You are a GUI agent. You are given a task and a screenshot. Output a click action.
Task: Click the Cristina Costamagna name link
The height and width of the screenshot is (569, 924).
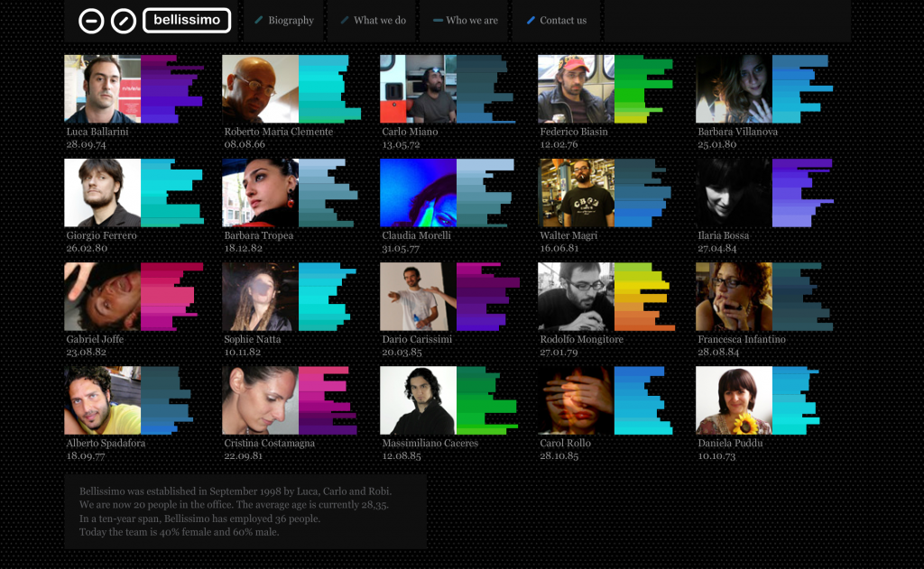(270, 443)
